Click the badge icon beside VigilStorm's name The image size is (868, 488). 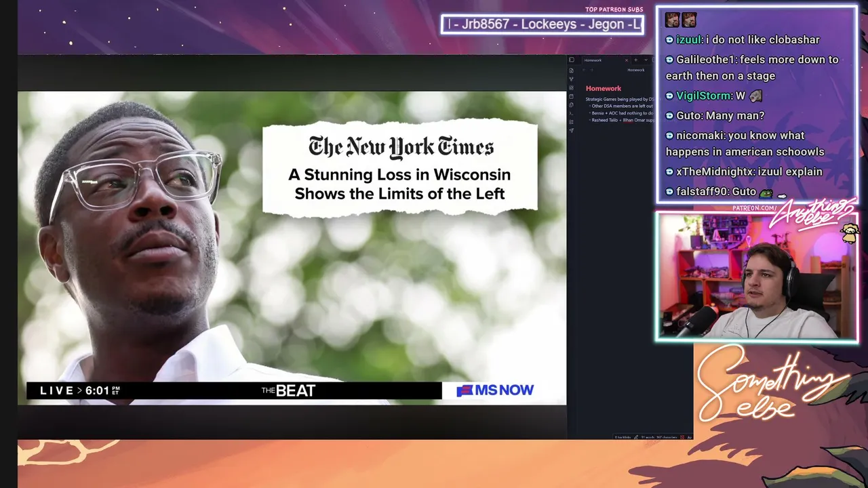point(670,96)
